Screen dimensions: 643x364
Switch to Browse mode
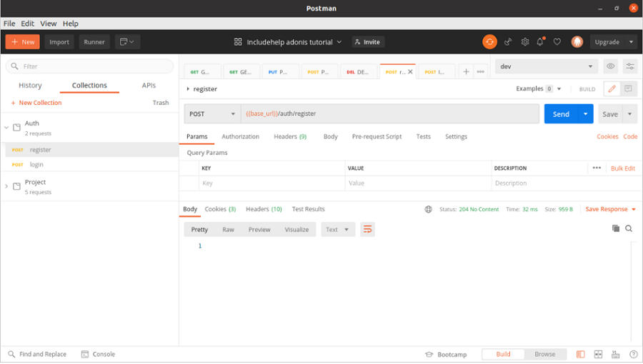(x=544, y=354)
